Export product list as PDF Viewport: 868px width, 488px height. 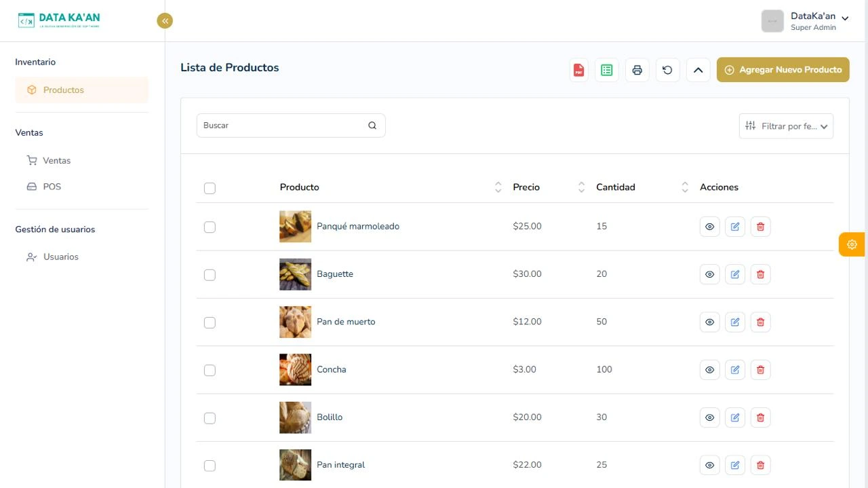coord(578,70)
